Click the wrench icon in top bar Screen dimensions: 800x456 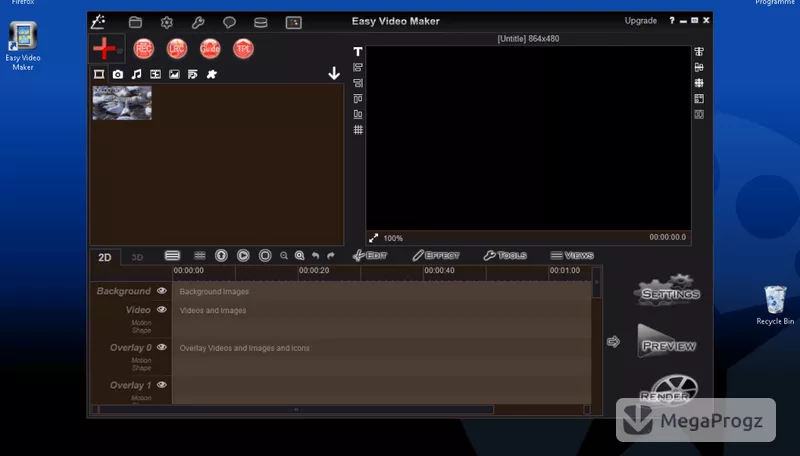[x=198, y=22]
